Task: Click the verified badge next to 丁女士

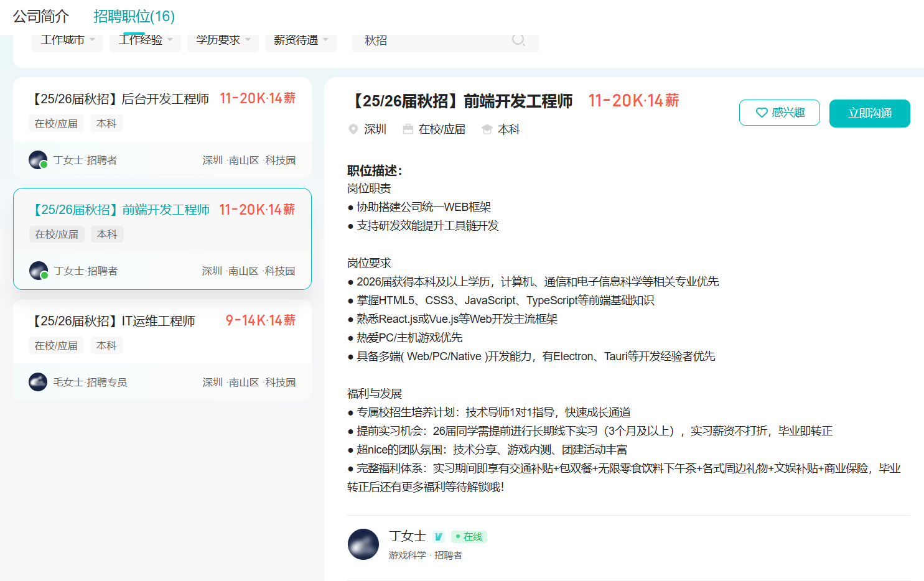Action: [x=439, y=537]
